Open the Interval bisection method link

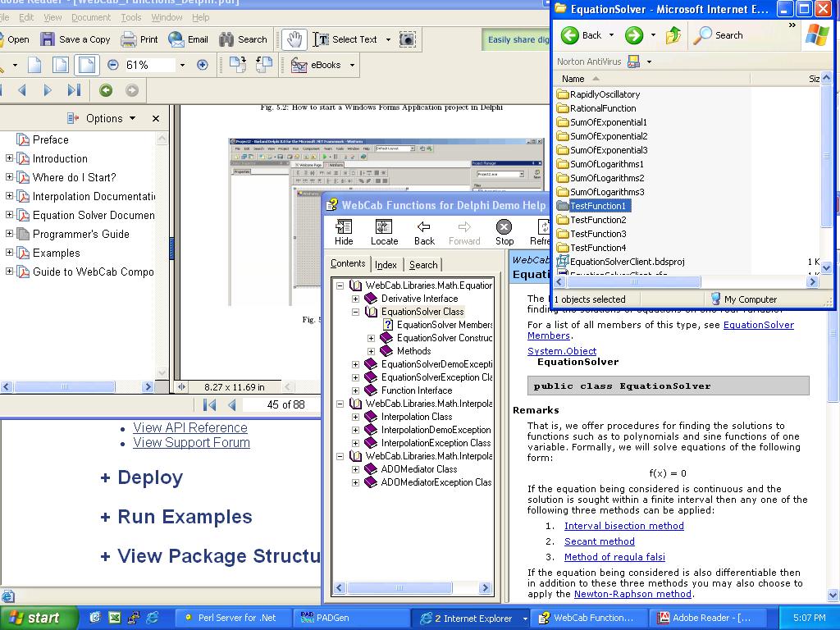click(x=624, y=526)
